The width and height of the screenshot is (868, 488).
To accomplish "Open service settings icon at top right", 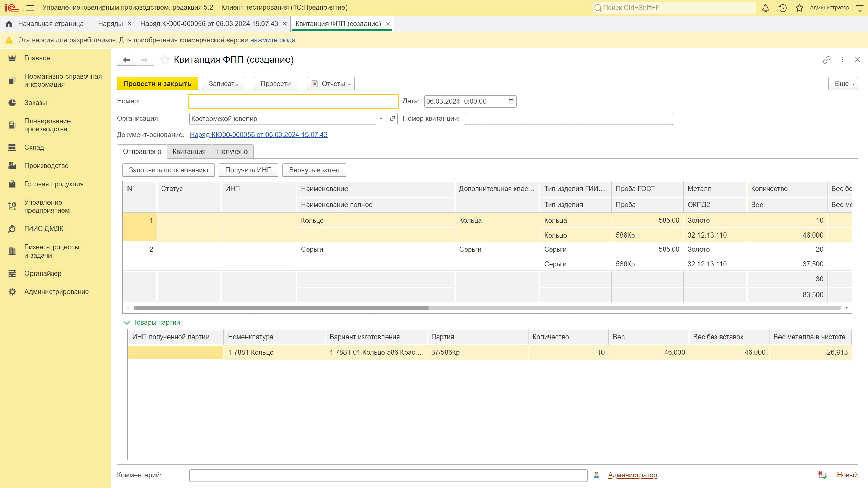I will pos(860,8).
